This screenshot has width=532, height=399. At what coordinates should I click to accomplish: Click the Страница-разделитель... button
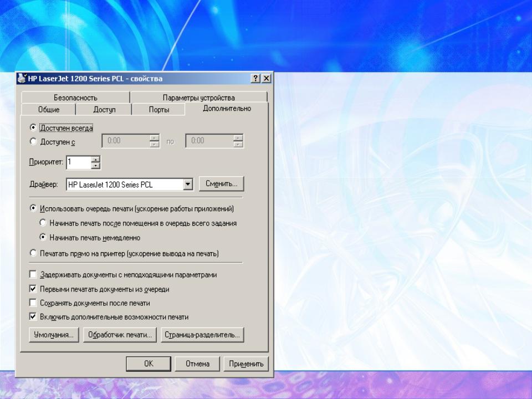[202, 335]
